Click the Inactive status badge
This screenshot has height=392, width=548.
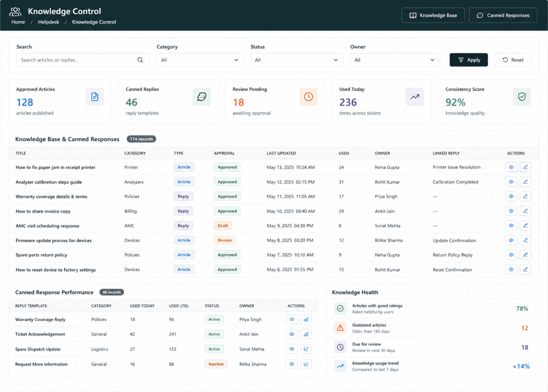coord(216,364)
